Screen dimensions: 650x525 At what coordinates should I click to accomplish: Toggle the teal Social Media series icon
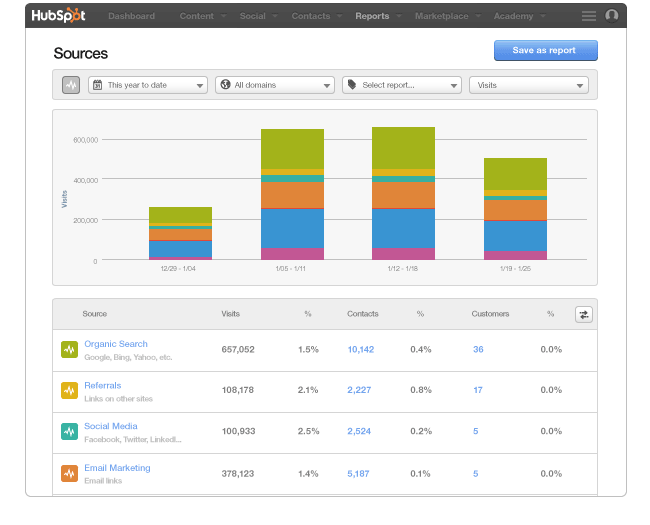69,432
